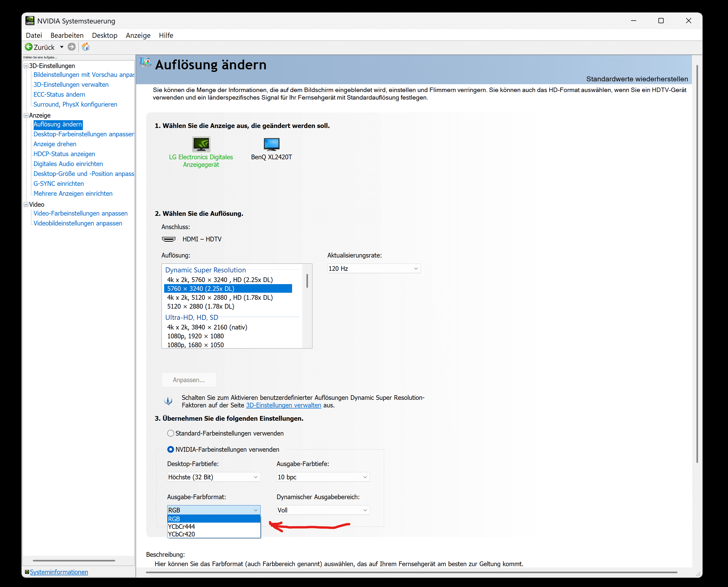This screenshot has height=587, width=728.
Task: Open Video-Farbeinstellungen anpassen
Action: point(81,213)
